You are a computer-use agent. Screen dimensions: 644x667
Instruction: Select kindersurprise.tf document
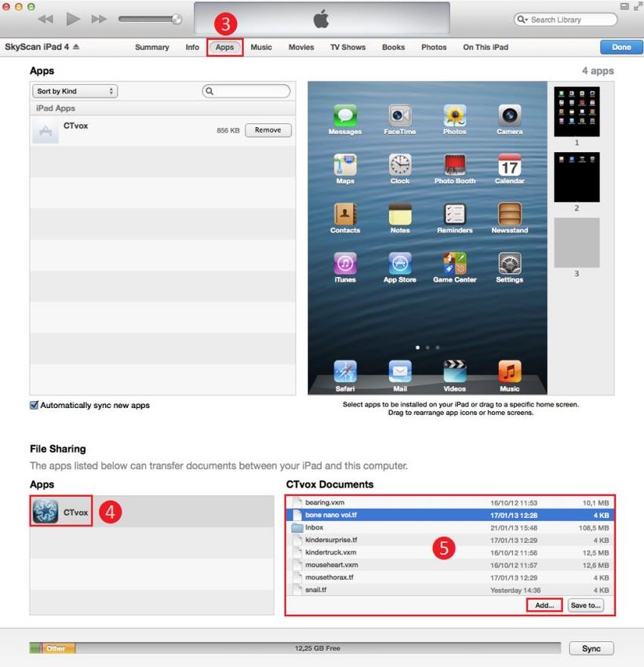pos(450,540)
